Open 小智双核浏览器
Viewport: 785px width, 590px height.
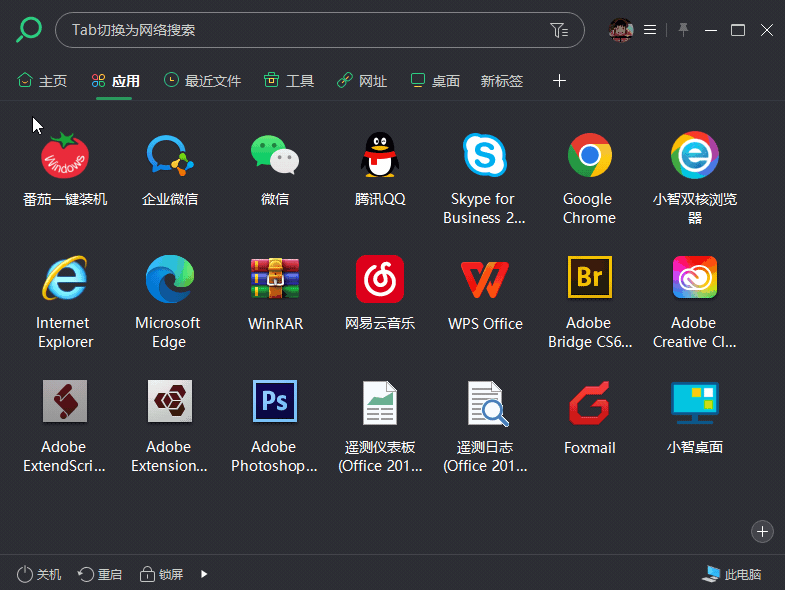click(695, 155)
